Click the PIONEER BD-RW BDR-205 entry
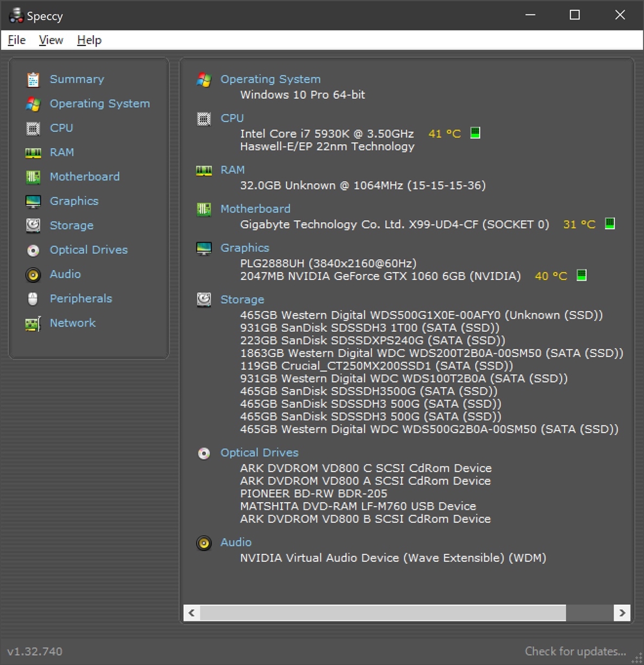This screenshot has width=644, height=665. [x=314, y=494]
